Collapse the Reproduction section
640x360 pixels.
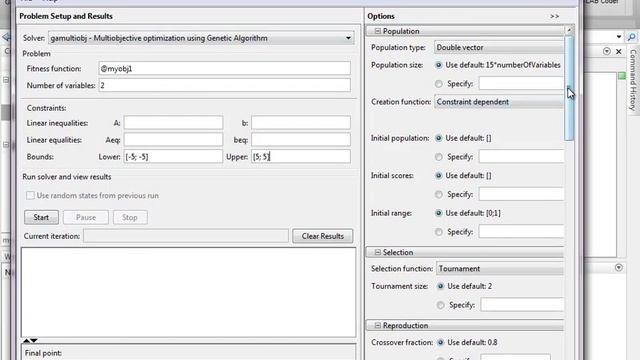click(x=378, y=325)
